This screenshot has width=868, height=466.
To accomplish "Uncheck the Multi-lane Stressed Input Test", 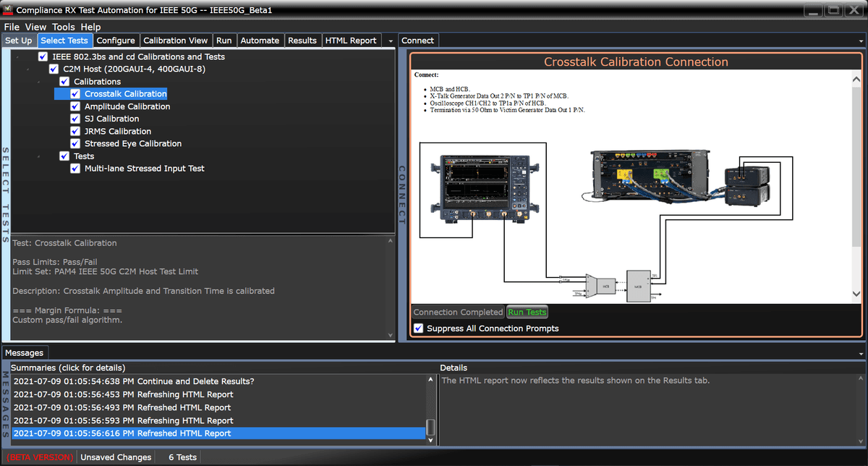I will 75,168.
